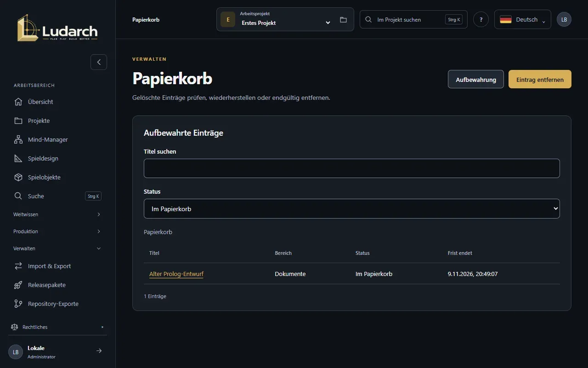Click the Strg K badge beside Suche
Screen dimensions: 588x368
coord(93,196)
